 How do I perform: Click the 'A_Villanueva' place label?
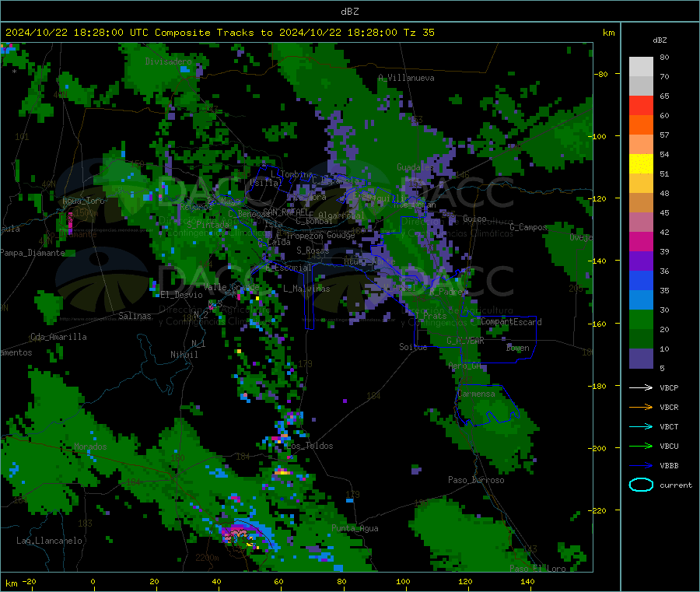(406, 78)
